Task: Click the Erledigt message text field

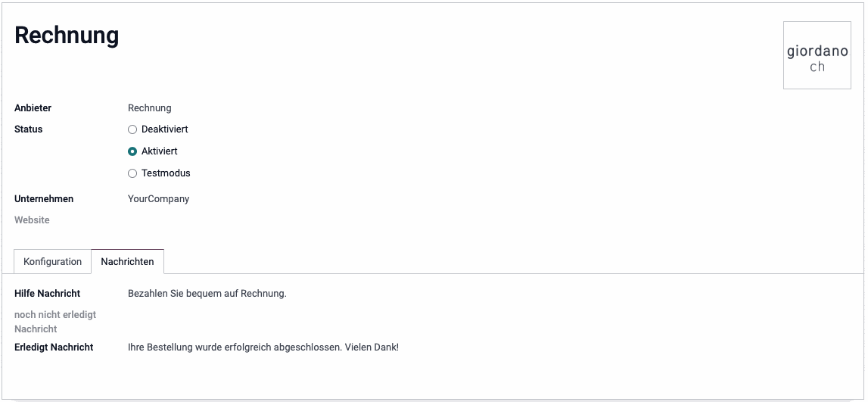Action: pyautogui.click(x=263, y=347)
